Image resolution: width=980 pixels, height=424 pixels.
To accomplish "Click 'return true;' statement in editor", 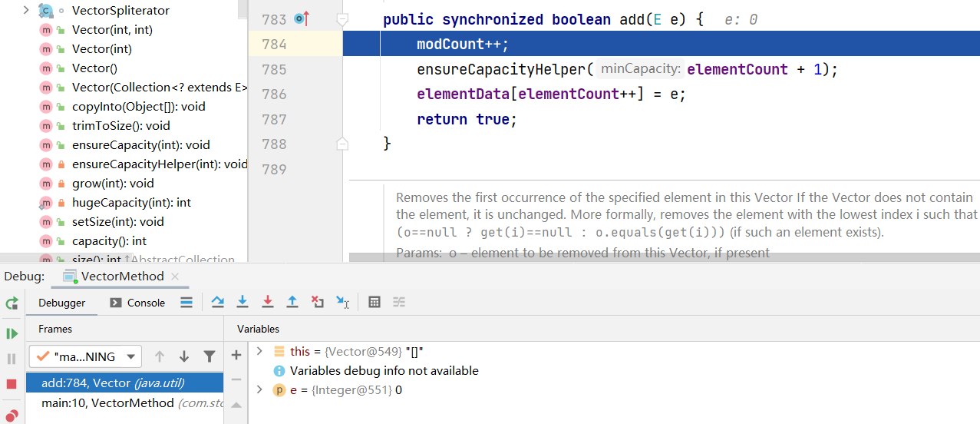I will 467,119.
